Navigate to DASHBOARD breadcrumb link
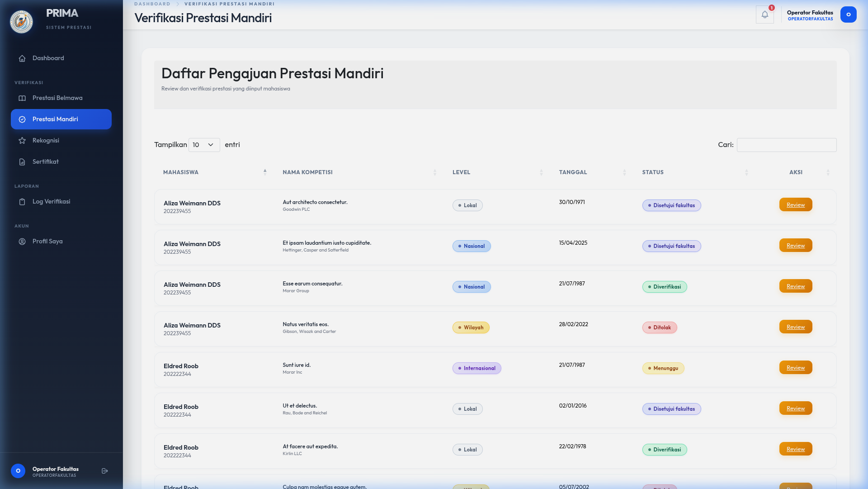 click(152, 4)
